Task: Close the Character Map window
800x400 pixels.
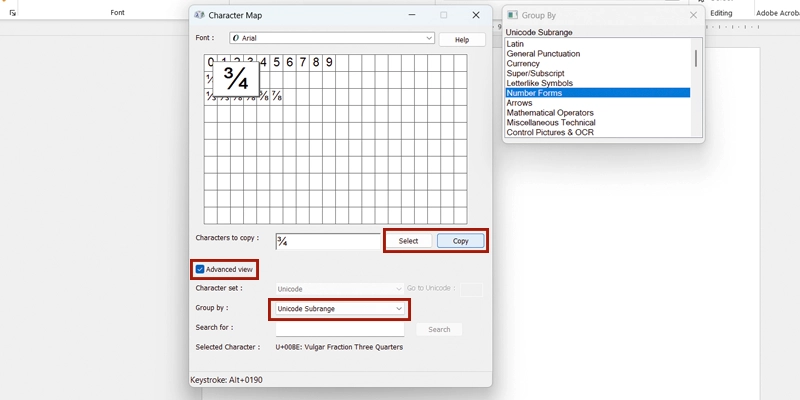Action: click(x=473, y=16)
